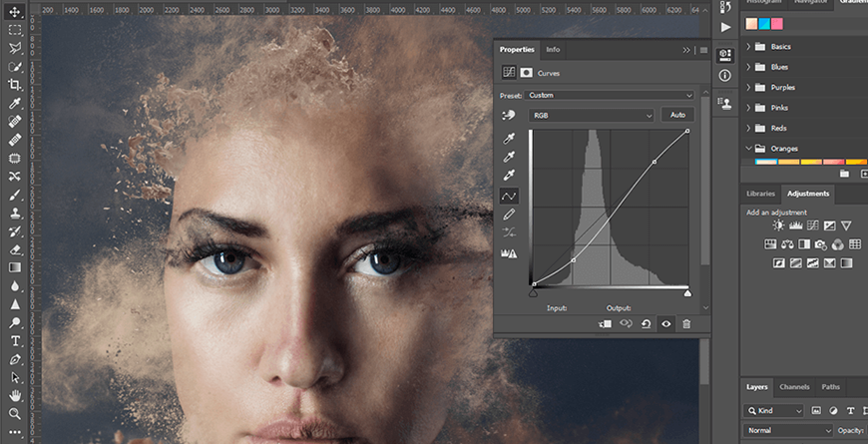Click the white point slider under histogram
The width and height of the screenshot is (868, 444).
pos(687,291)
